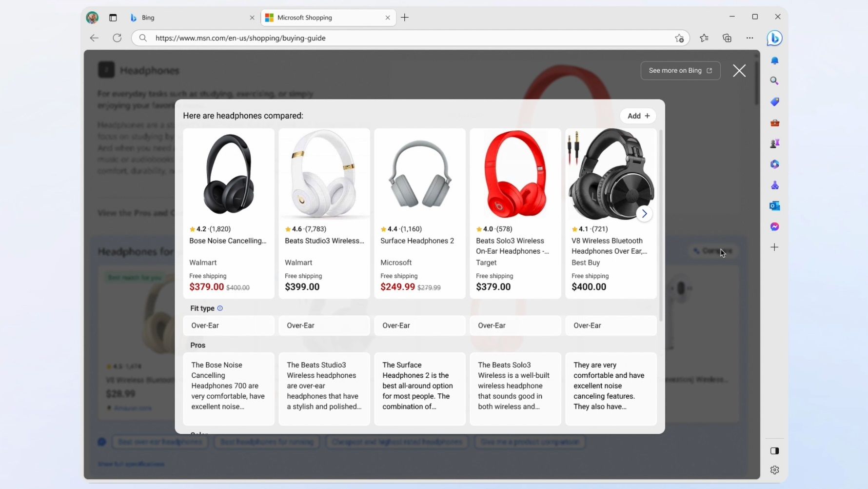Click the Fit type info icon
This screenshot has width=868, height=489.
click(x=220, y=308)
